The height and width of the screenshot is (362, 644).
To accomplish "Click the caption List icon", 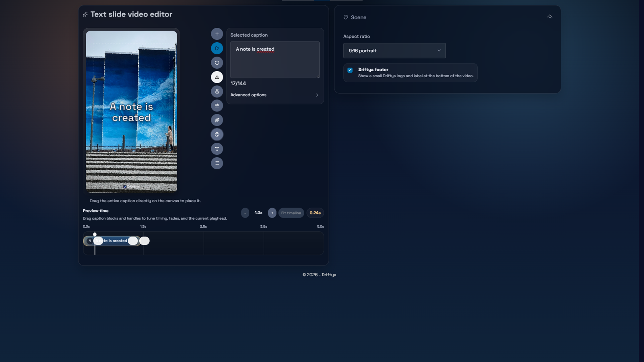I will [217, 163].
